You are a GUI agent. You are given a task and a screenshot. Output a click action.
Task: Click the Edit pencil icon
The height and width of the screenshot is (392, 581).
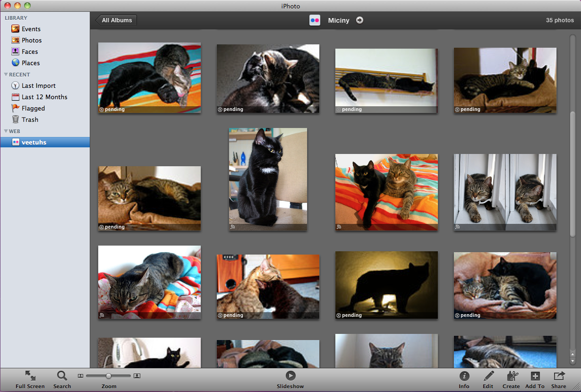point(488,376)
